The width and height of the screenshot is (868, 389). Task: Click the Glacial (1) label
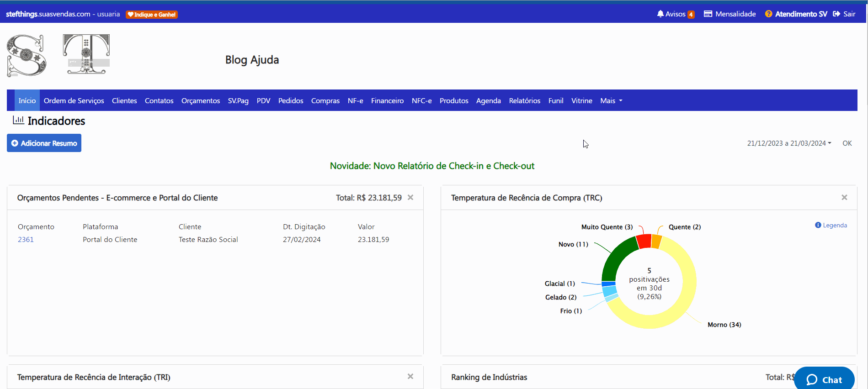pyautogui.click(x=560, y=284)
